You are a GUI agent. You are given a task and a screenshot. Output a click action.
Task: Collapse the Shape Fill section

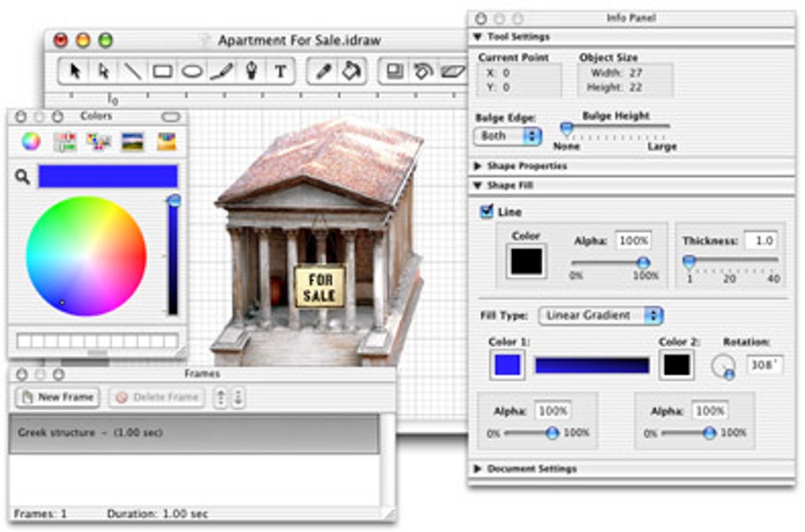pos(477,185)
